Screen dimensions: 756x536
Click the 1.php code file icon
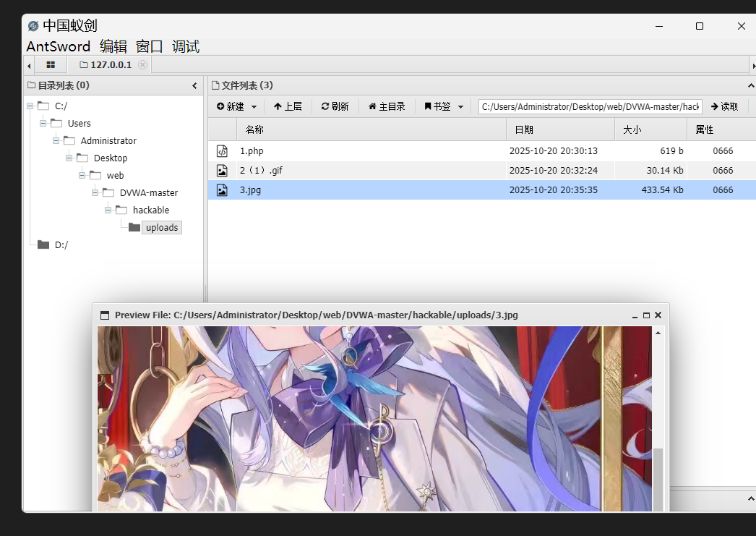pyautogui.click(x=222, y=151)
